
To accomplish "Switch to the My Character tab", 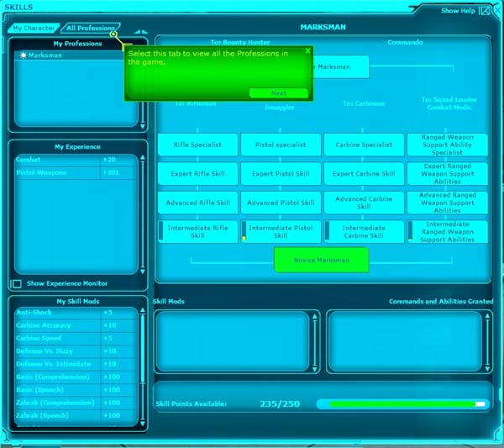I will coord(34,28).
